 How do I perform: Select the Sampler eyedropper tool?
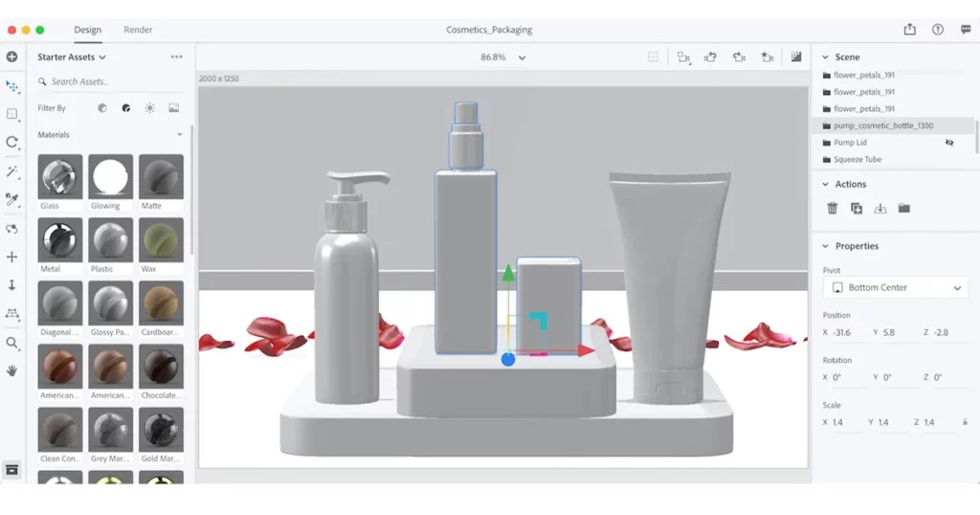[x=11, y=199]
